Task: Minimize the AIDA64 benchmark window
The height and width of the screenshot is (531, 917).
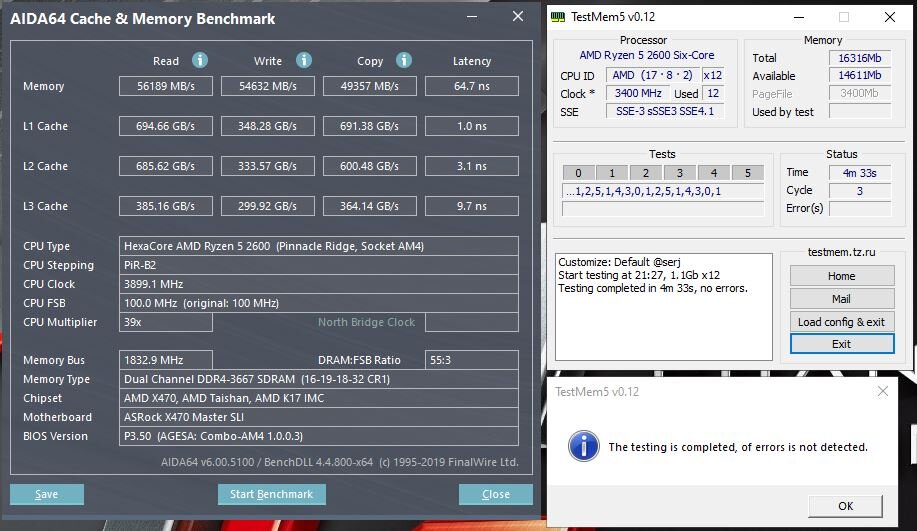Action: coord(472,17)
